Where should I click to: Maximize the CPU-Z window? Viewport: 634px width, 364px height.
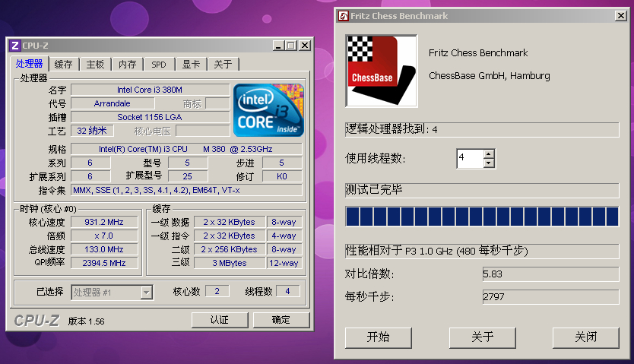[x=290, y=46]
